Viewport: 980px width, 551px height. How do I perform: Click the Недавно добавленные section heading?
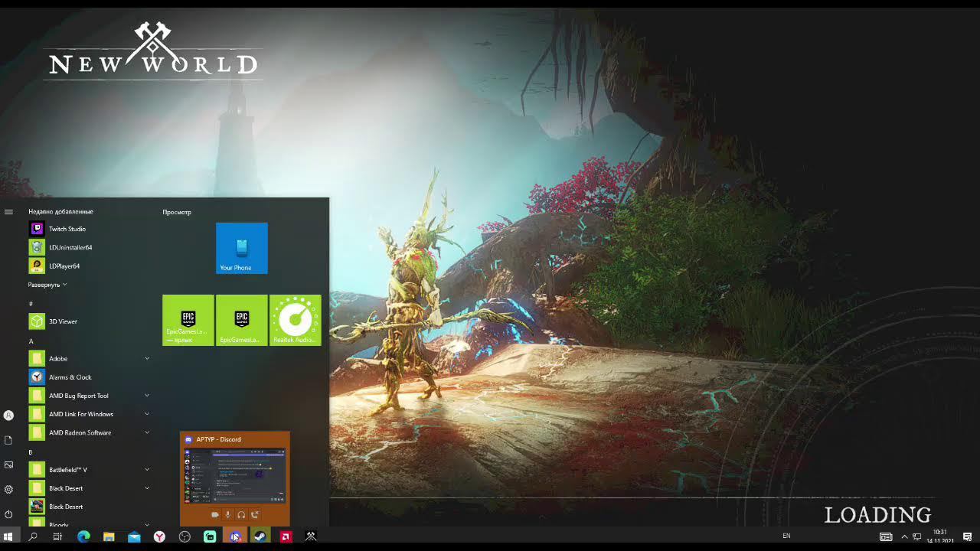60,211
